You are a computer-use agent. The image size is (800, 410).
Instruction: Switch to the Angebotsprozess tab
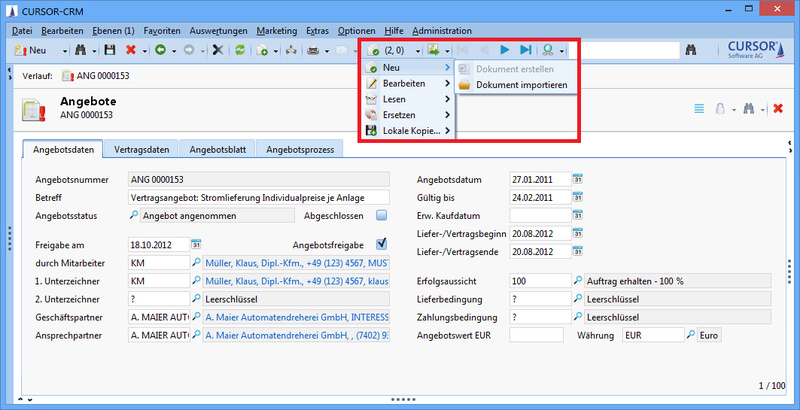[300, 149]
